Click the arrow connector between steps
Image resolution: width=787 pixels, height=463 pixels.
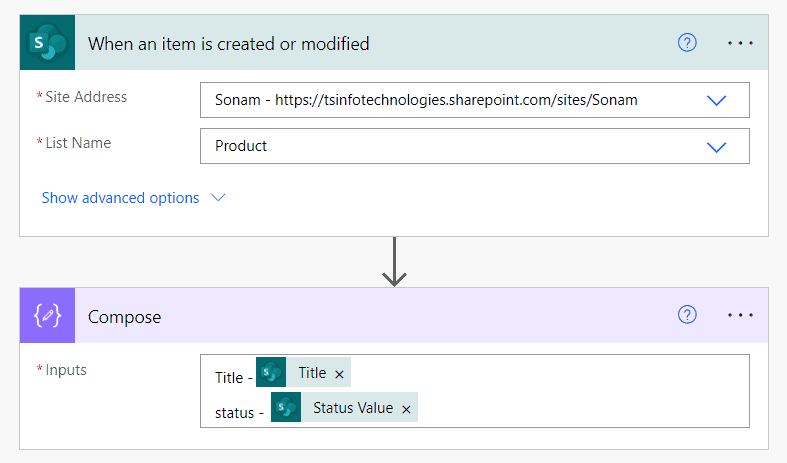395,262
